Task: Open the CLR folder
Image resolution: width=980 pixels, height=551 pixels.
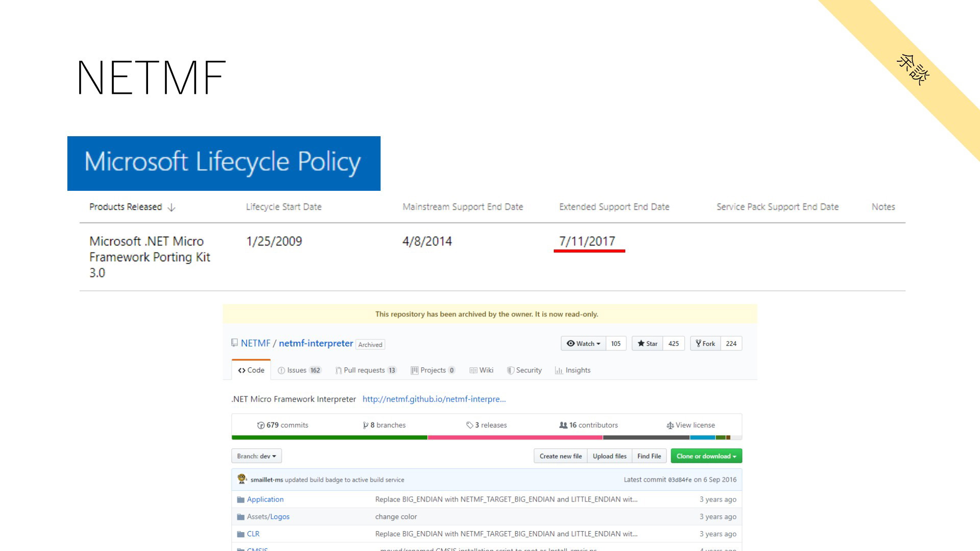Action: click(253, 534)
